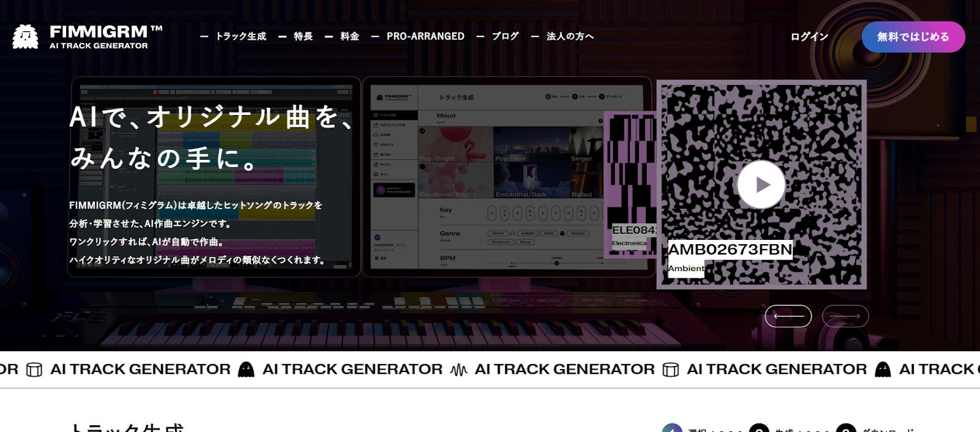Click the Emotional/Dark mood tile in screenshot
This screenshot has height=432, width=980.
tap(531, 181)
